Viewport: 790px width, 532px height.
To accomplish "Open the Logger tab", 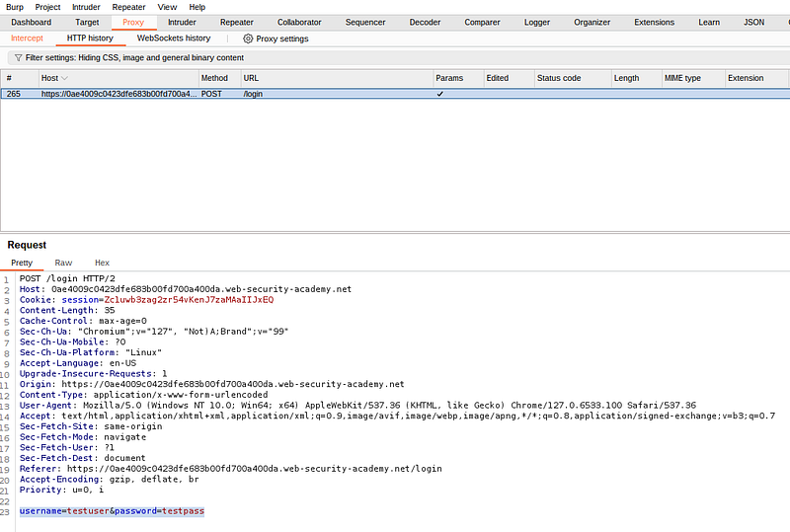I will tap(537, 22).
